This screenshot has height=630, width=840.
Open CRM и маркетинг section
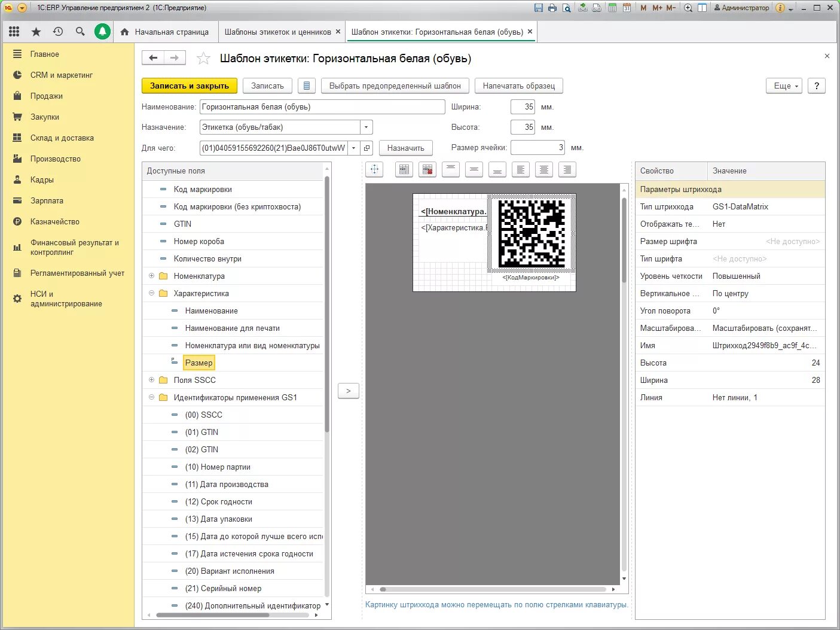click(62, 75)
